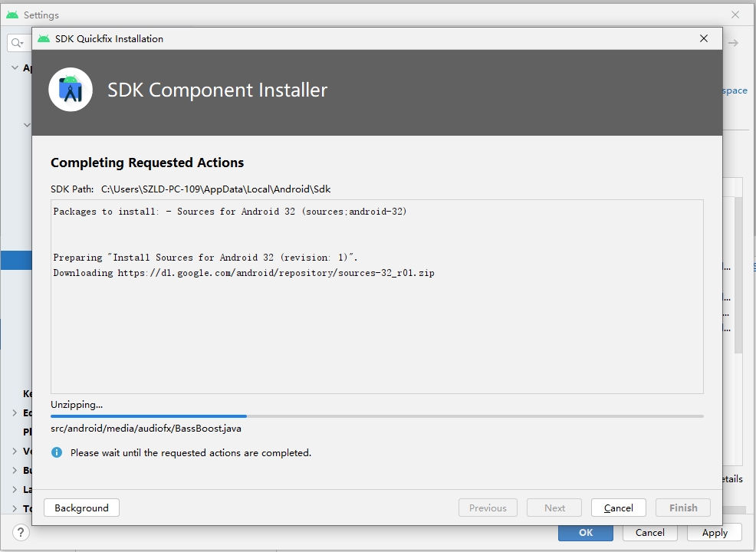Expand the 'Ec' Settings tree node
The height and width of the screenshot is (552, 756).
[x=15, y=412]
